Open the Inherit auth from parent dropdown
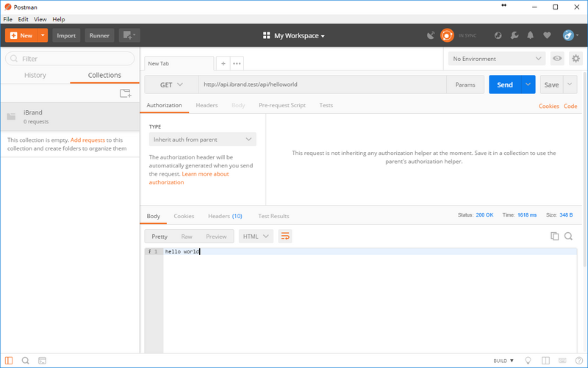Viewport: 588px width, 368px height. (x=203, y=140)
